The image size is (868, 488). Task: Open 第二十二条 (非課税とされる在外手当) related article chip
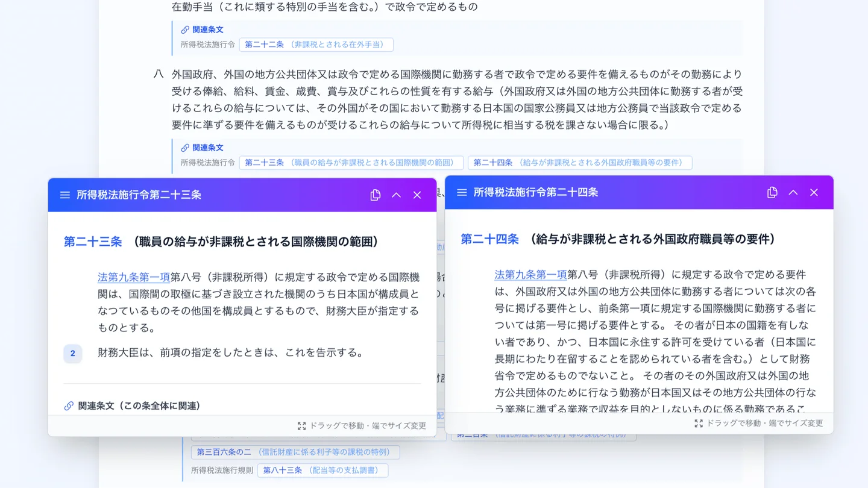pos(316,45)
